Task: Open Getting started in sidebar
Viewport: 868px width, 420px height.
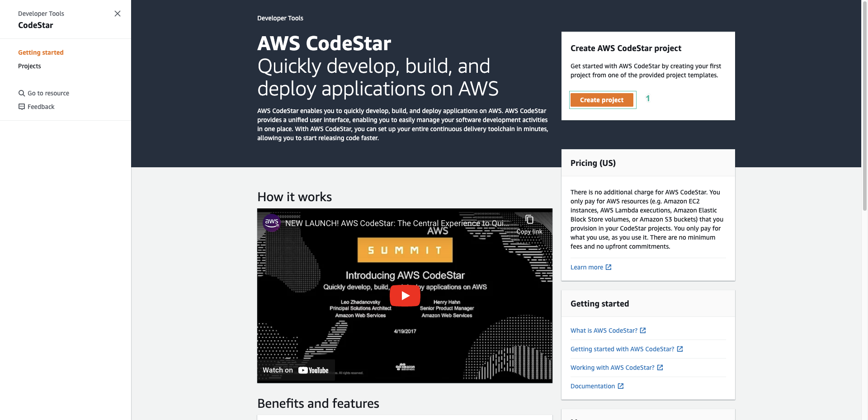Action: (x=41, y=52)
